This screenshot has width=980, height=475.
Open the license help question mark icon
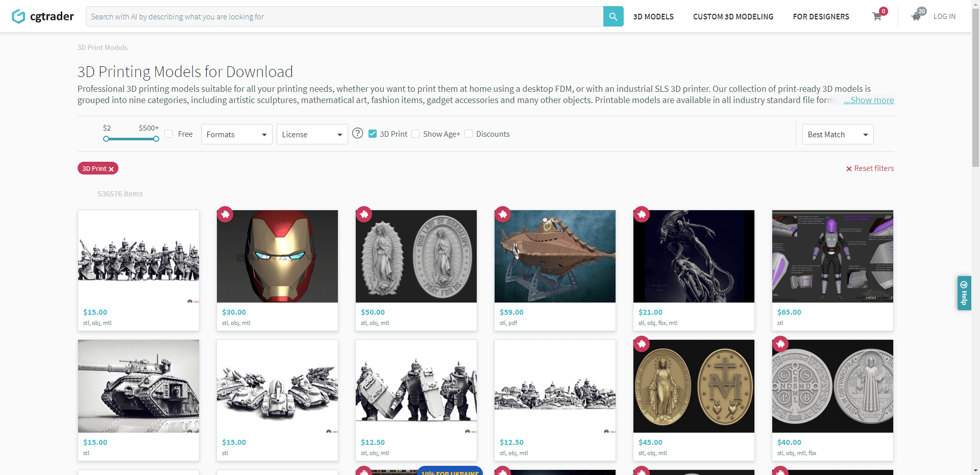[x=358, y=133]
